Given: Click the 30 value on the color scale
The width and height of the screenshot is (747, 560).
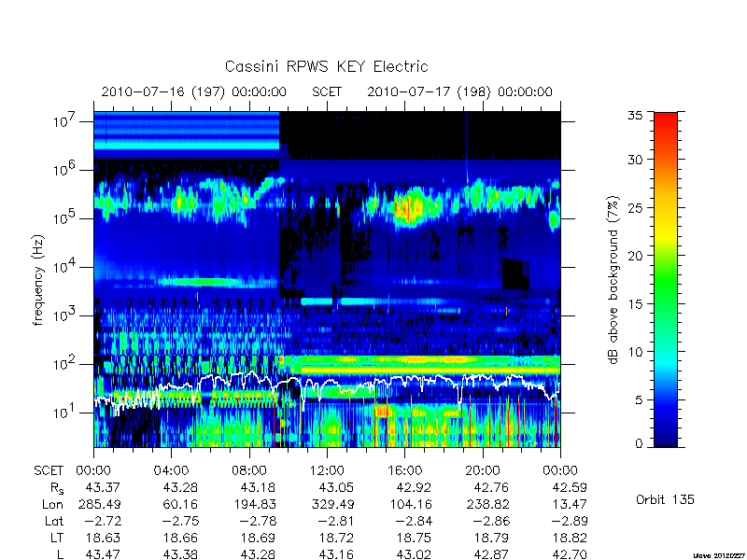Looking at the screenshot, I should tap(636, 159).
